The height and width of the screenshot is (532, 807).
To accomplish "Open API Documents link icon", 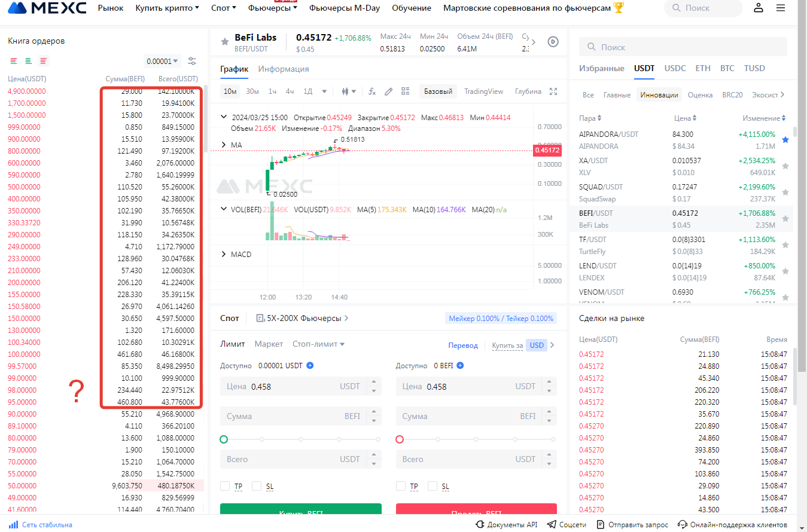I will point(480,525).
